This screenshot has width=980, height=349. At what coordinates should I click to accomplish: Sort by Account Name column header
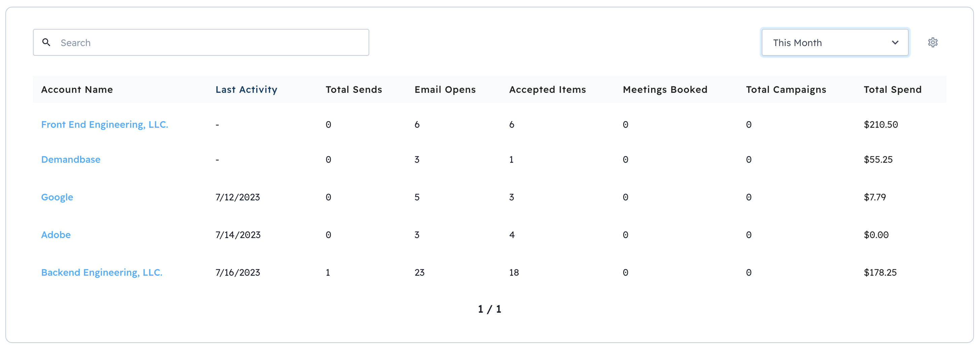(x=77, y=90)
